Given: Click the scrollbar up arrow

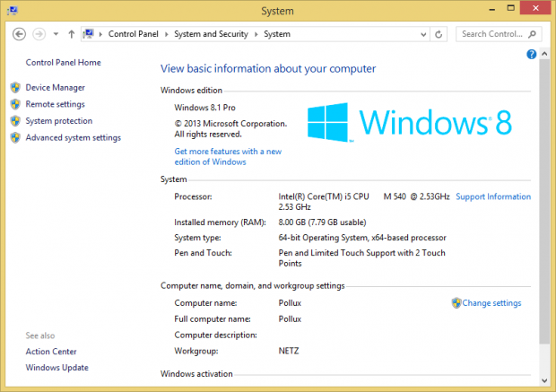Looking at the screenshot, I should (x=544, y=54).
